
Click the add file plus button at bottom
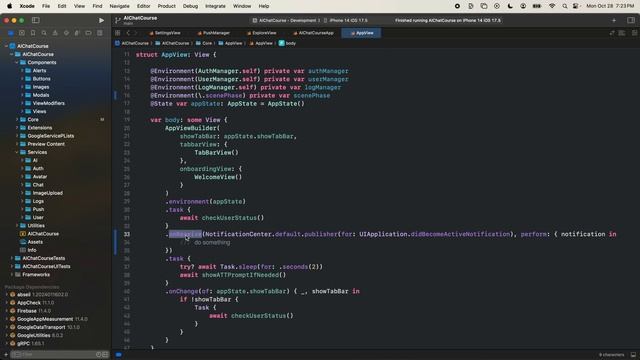click(x=6, y=355)
